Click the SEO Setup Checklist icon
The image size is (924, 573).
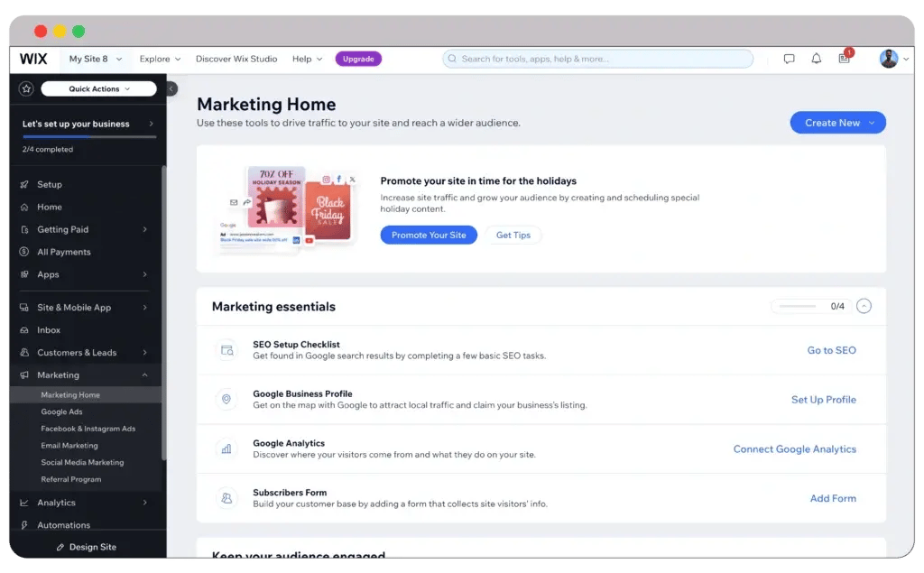click(x=226, y=350)
